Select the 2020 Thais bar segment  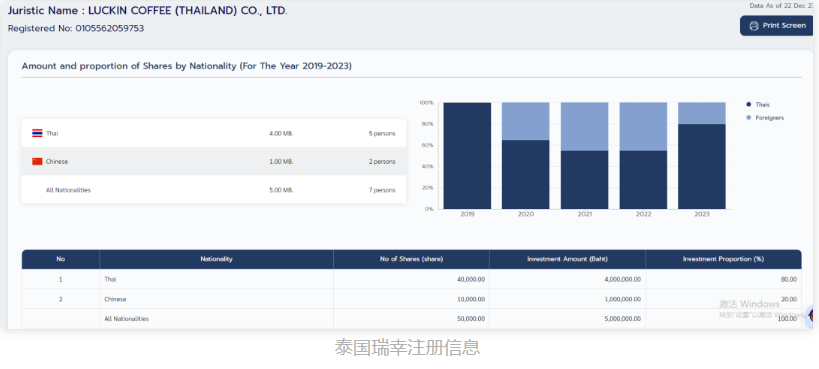[526, 174]
